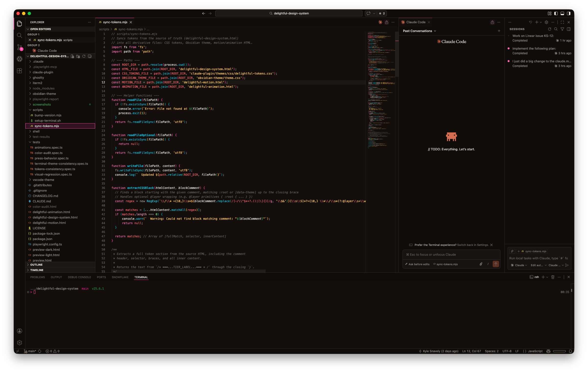The width and height of the screenshot is (588, 372).
Task: Kill the terminal with trash icon
Action: click(553, 277)
